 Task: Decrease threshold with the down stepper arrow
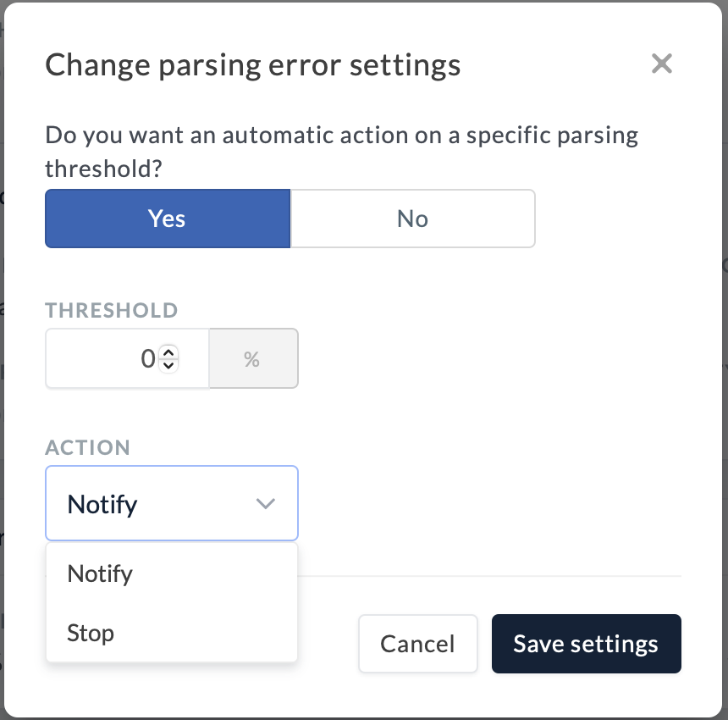[x=168, y=365]
